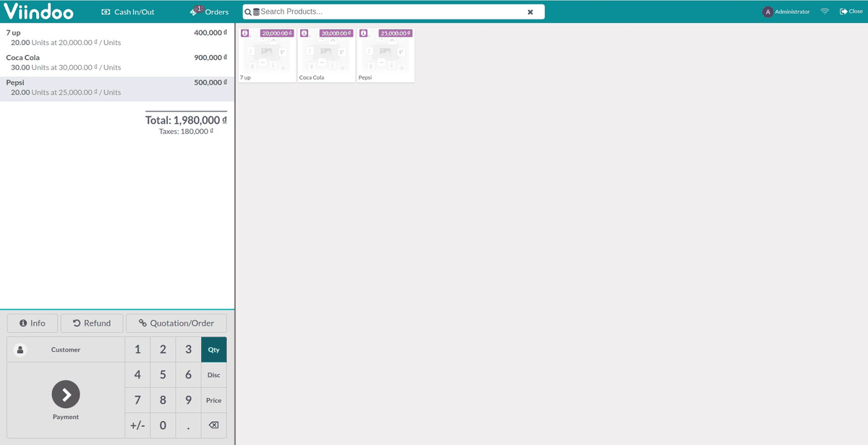Select the Coca Cola order line

coord(117,62)
